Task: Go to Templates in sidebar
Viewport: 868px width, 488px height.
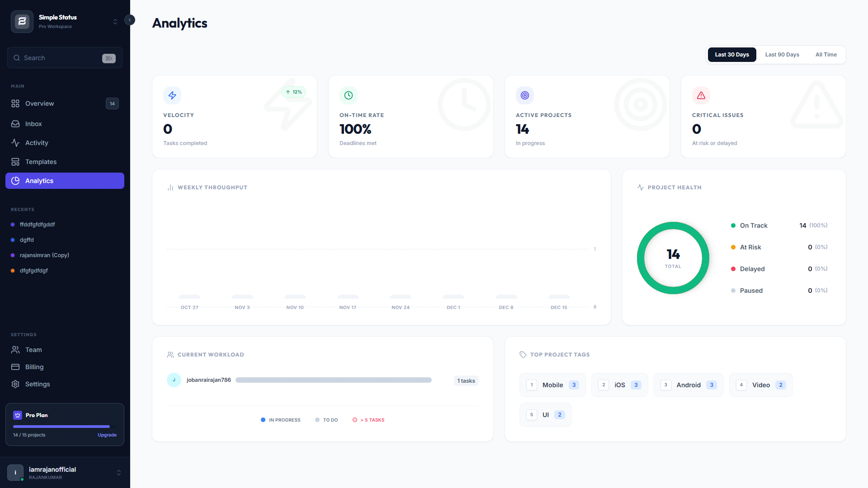Action: click(x=41, y=162)
